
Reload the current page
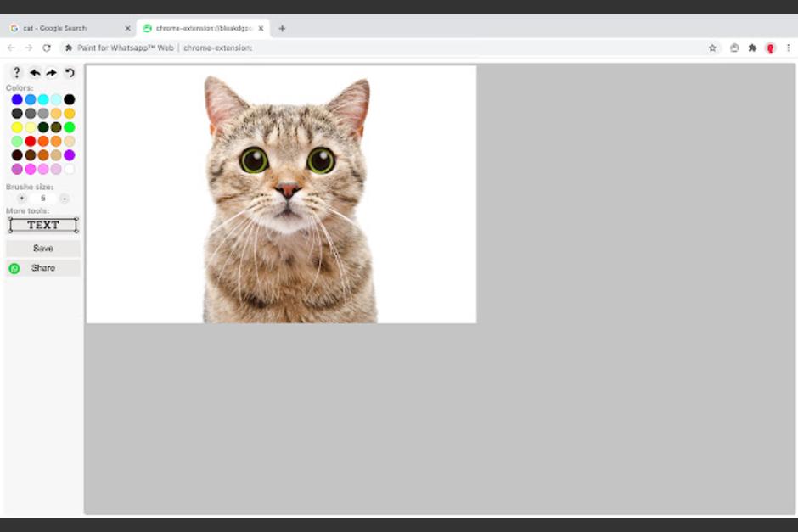(47, 49)
